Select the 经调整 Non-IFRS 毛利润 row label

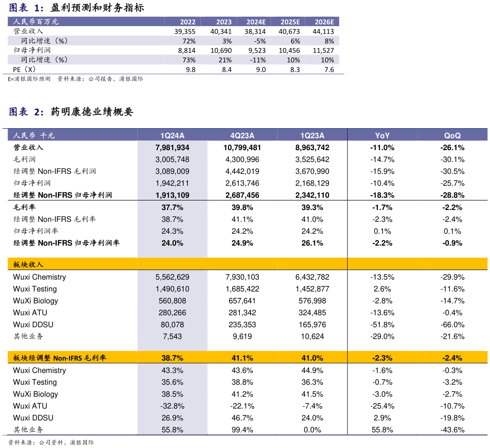(55, 172)
